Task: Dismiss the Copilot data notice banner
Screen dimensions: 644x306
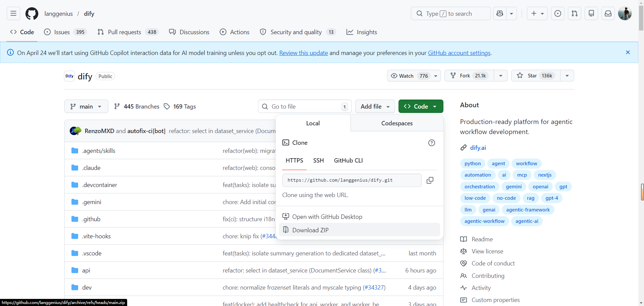Action: click(x=628, y=52)
